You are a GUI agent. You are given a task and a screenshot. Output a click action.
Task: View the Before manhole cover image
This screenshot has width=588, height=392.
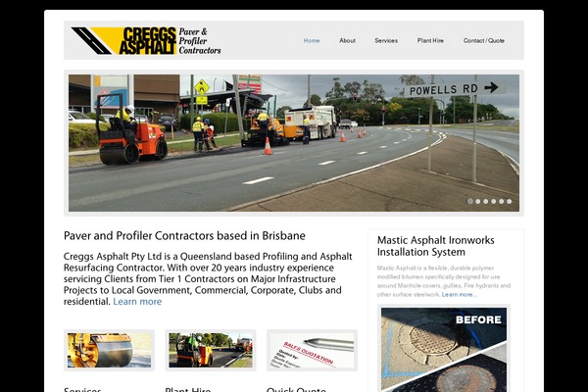point(444,350)
